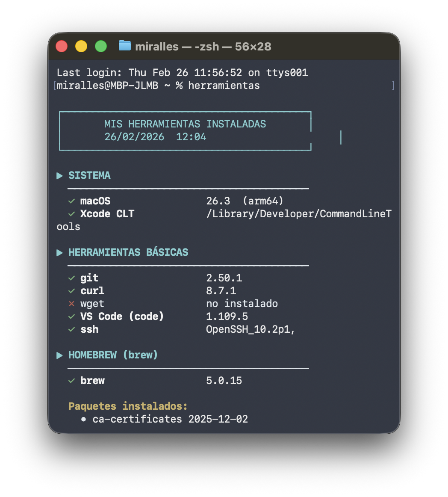Click the checkmark beside brew
The height and width of the screenshot is (497, 448).
[x=71, y=381]
